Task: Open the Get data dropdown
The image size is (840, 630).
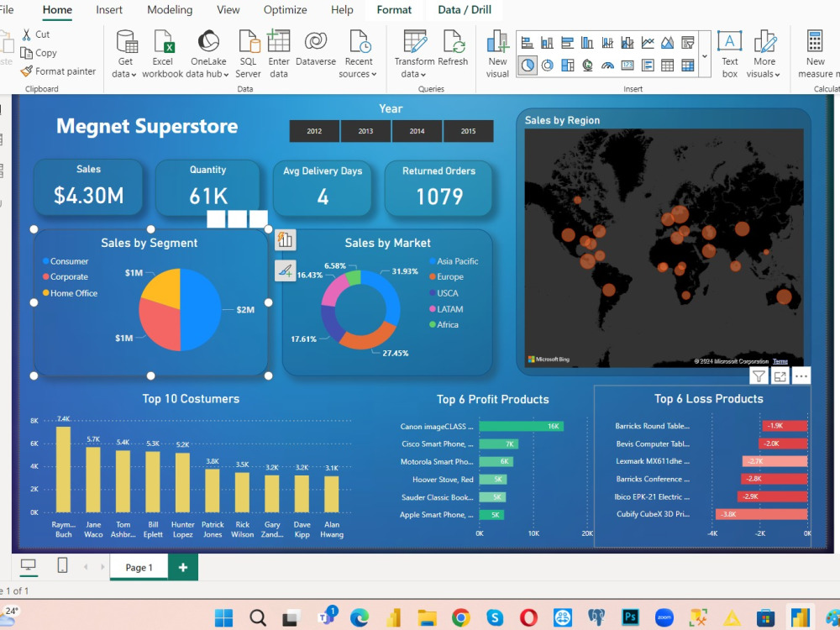Action: coord(125,54)
